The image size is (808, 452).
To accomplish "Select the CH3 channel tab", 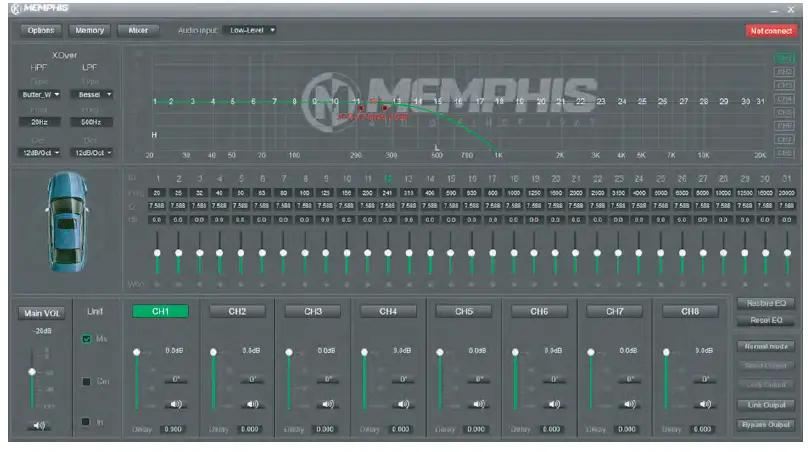I will (x=313, y=311).
